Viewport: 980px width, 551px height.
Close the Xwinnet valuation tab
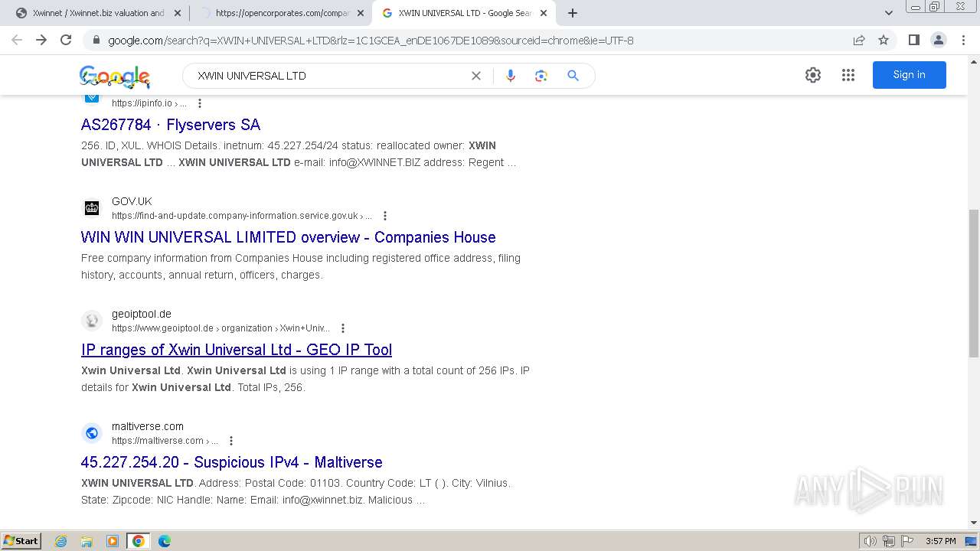click(178, 13)
